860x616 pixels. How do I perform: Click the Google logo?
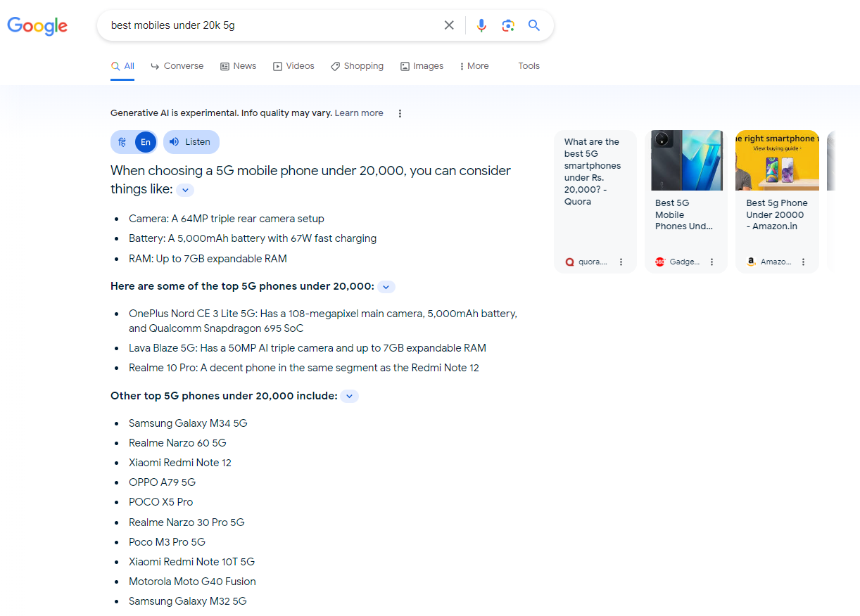(37, 26)
